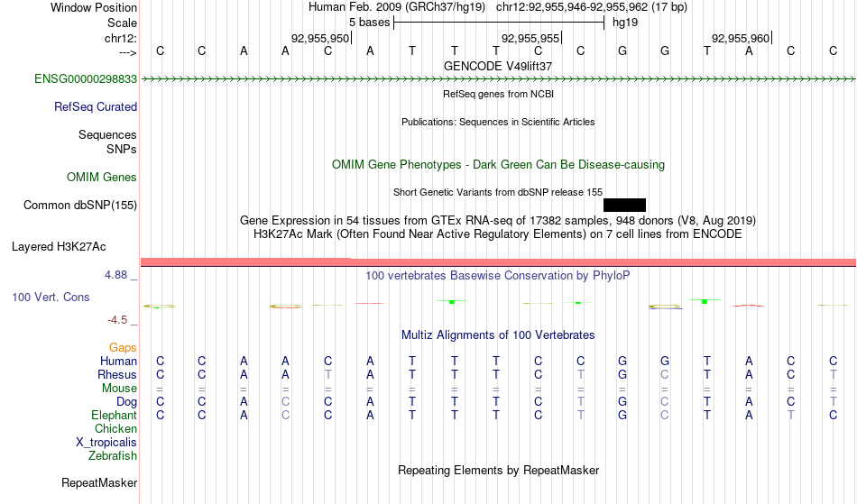
Task: Click 'Publications: Sequences in Scientific Articles' title
Action: click(498, 122)
